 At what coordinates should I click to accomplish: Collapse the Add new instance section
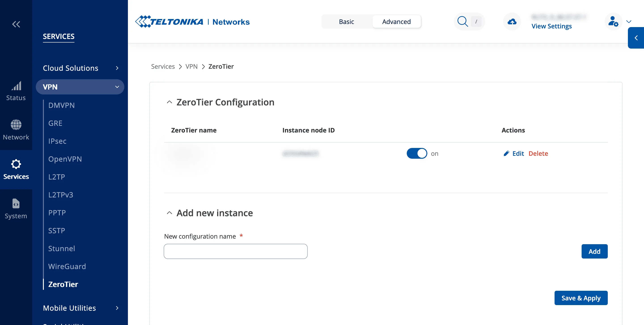pos(169,213)
